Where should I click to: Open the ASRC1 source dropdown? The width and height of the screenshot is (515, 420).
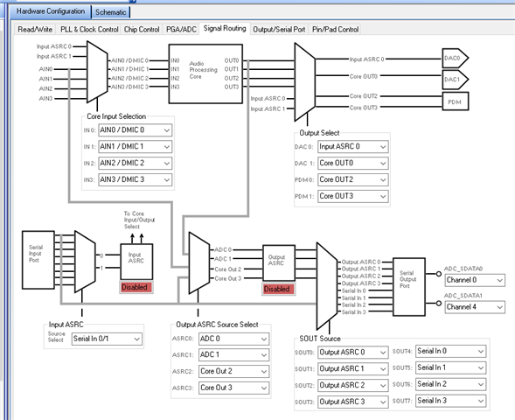pos(233,355)
